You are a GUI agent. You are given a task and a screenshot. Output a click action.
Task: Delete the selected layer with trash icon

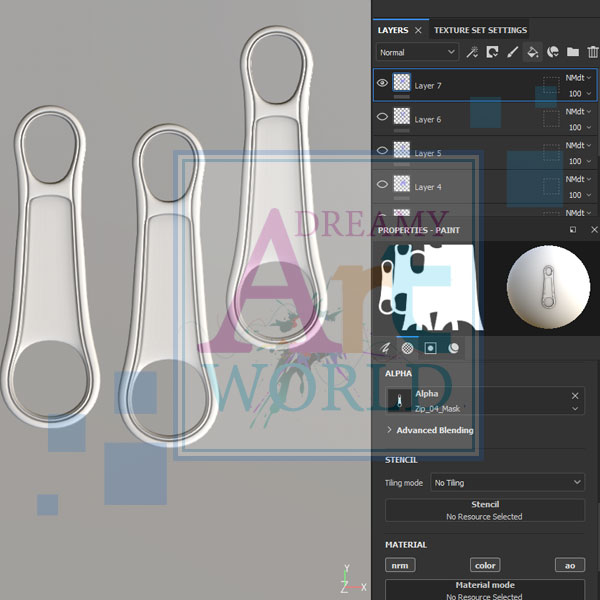(x=592, y=52)
